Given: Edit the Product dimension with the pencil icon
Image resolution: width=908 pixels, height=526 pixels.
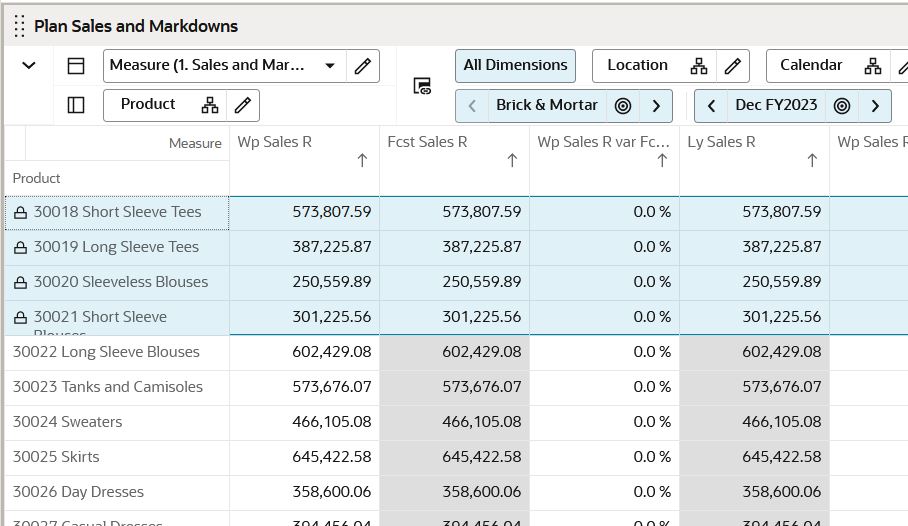Looking at the screenshot, I should [x=243, y=105].
